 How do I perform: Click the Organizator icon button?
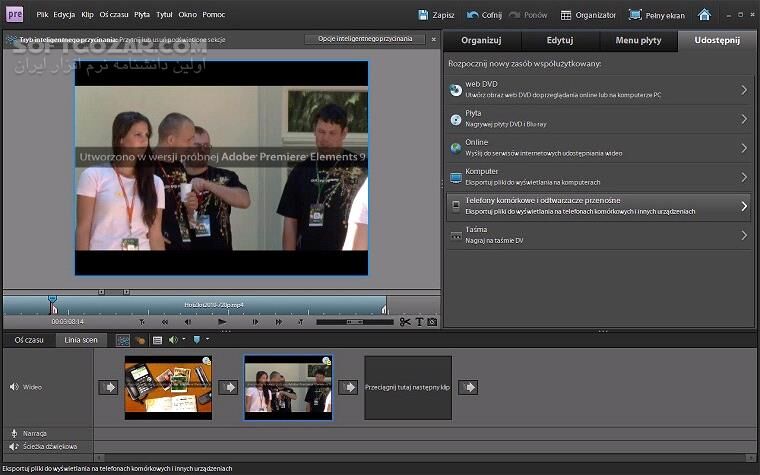tap(566, 15)
